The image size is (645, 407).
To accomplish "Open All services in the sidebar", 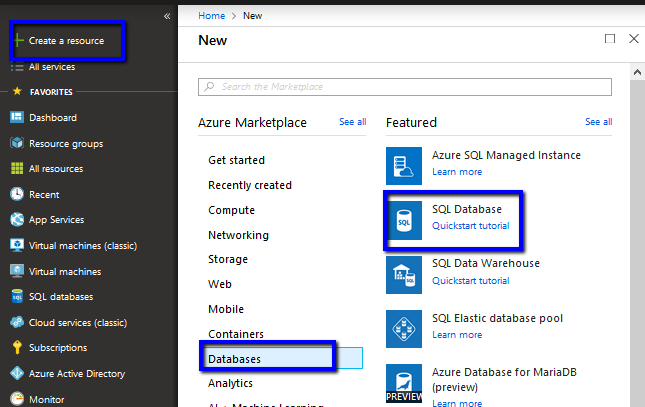I will pyautogui.click(x=49, y=67).
